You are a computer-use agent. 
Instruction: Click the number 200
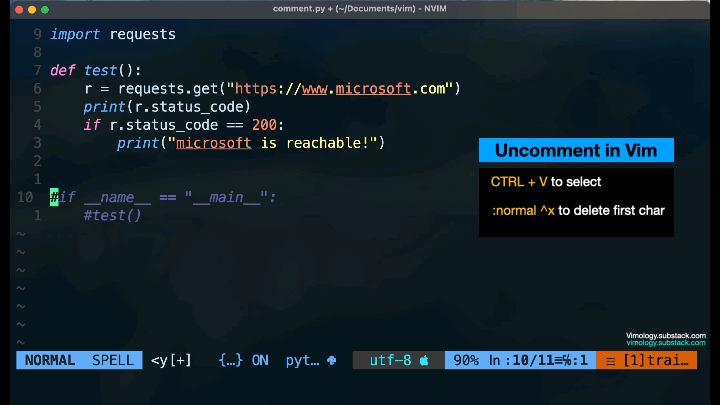pos(264,125)
